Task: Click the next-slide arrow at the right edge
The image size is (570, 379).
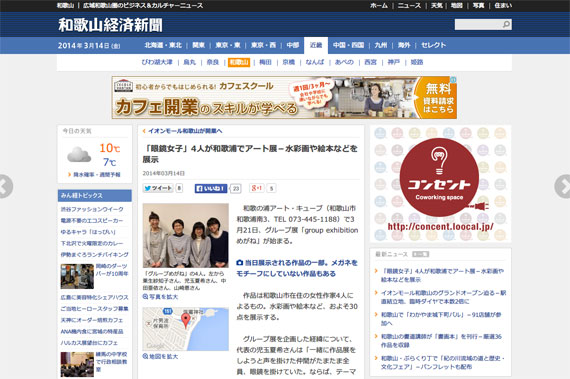Action: (563, 186)
